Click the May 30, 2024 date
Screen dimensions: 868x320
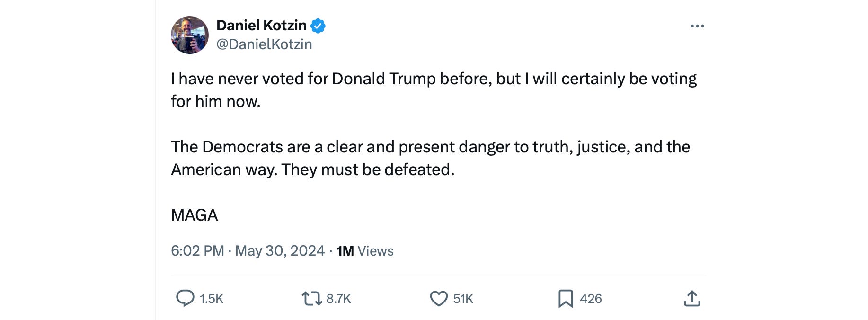[280, 250]
